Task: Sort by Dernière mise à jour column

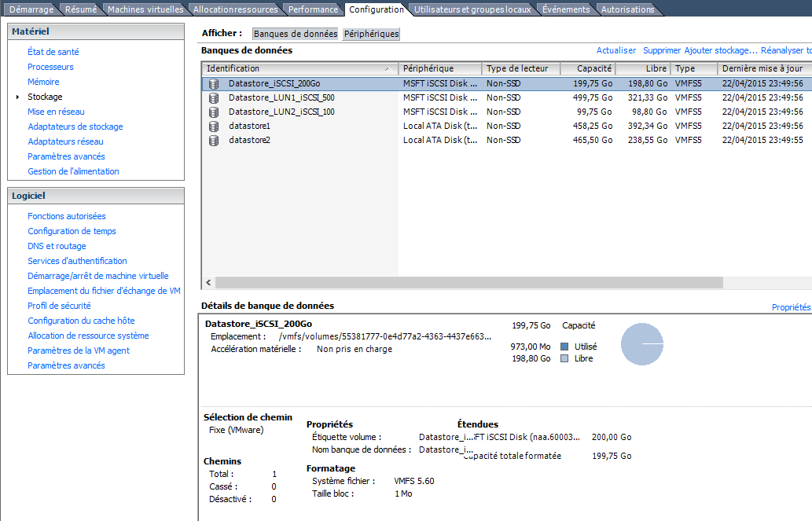Action: pos(764,68)
